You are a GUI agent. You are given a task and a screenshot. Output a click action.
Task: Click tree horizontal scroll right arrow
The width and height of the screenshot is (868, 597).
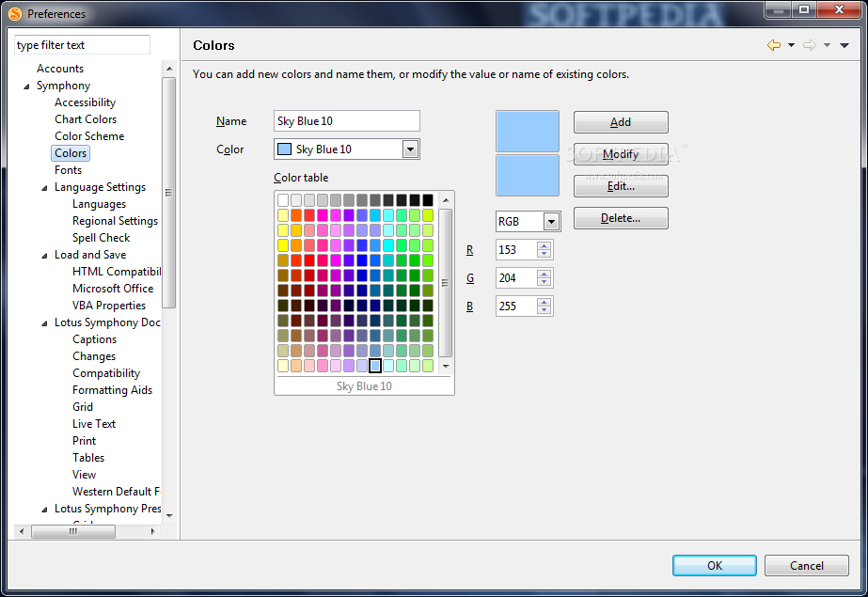click(x=152, y=532)
